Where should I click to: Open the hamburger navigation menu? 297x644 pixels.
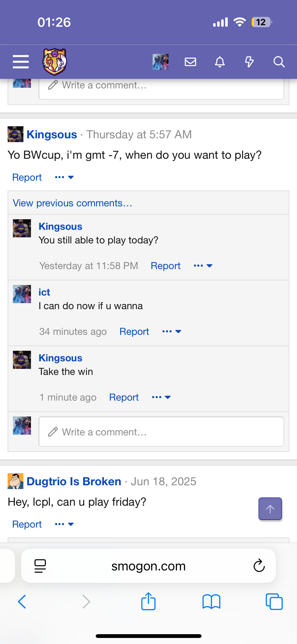coord(21,62)
